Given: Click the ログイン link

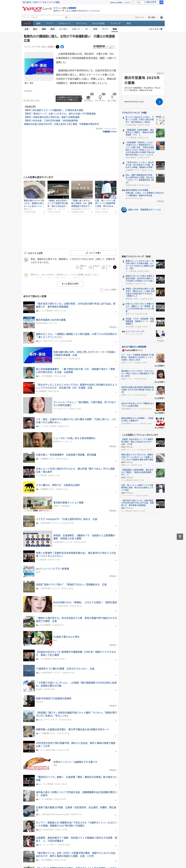Looking at the screenshot, I should [x=57, y=11].
